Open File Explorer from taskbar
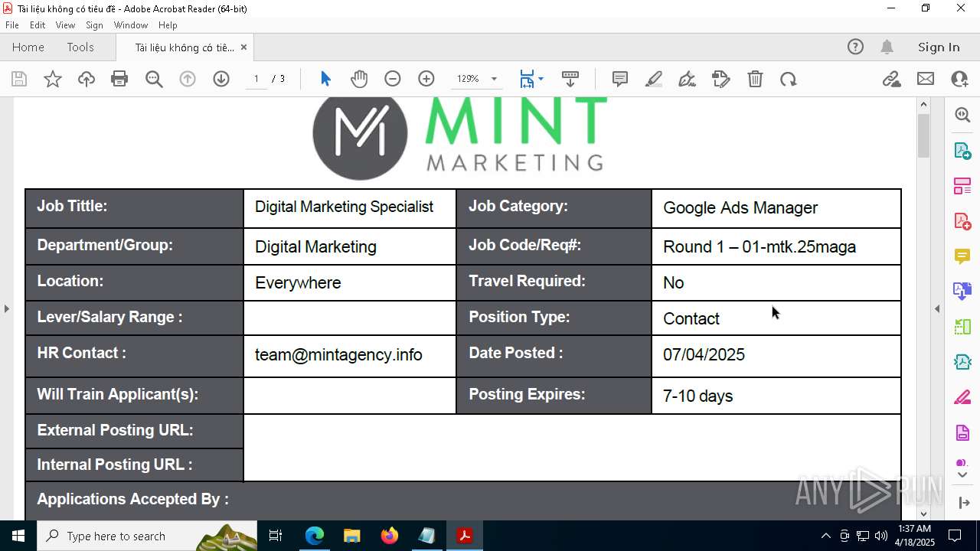The width and height of the screenshot is (980, 551). pyautogui.click(x=351, y=536)
